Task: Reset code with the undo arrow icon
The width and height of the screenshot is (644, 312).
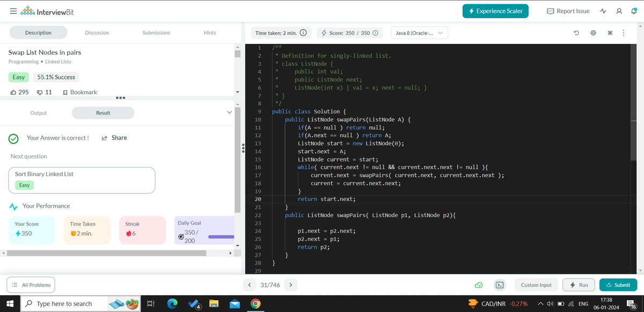Action: [x=576, y=33]
